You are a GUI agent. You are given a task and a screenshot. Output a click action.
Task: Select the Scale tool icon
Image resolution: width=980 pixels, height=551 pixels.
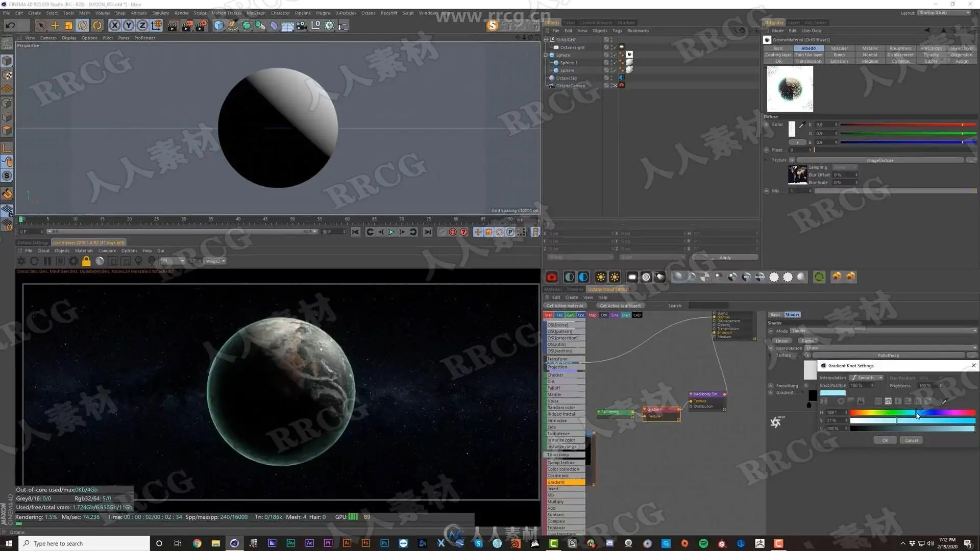tap(68, 26)
